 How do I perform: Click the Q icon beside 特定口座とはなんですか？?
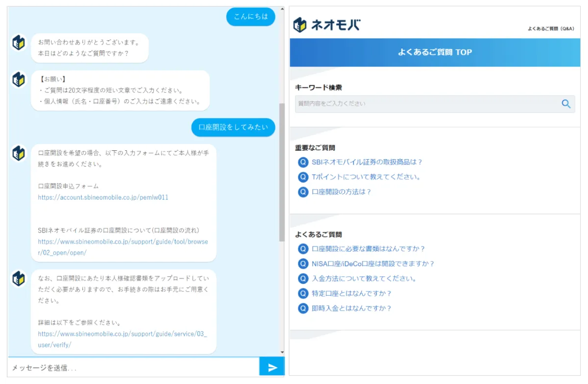[302, 293]
